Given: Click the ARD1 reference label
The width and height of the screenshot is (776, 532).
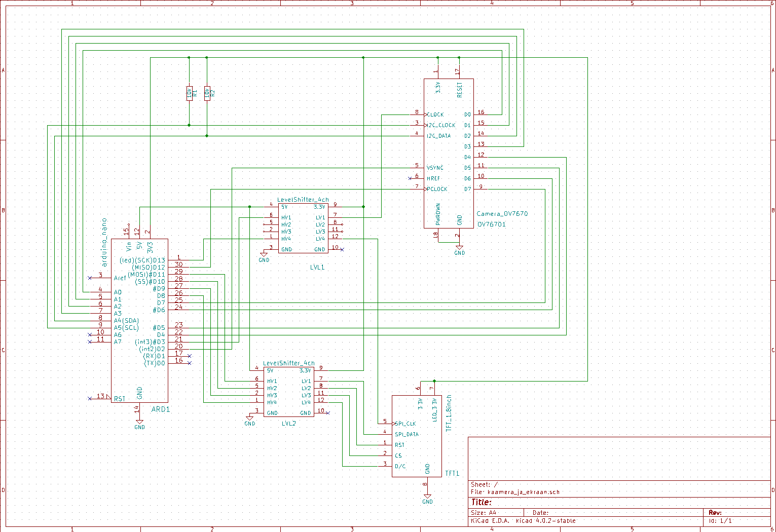Looking at the screenshot, I should coord(161,409).
